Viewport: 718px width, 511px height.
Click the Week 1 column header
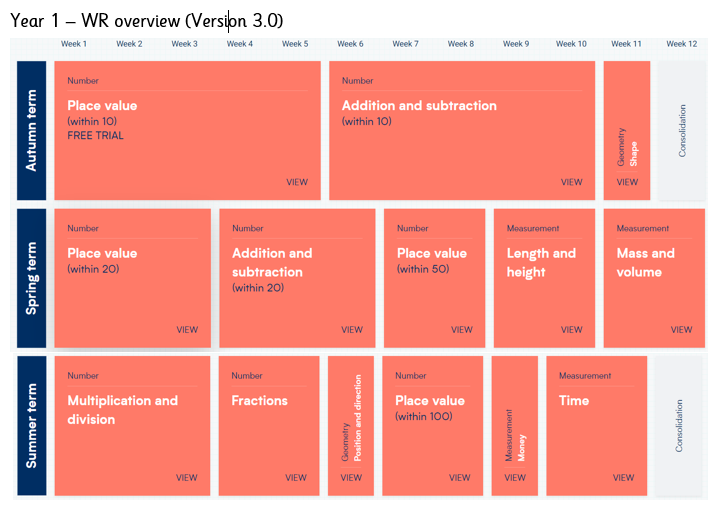[74, 44]
